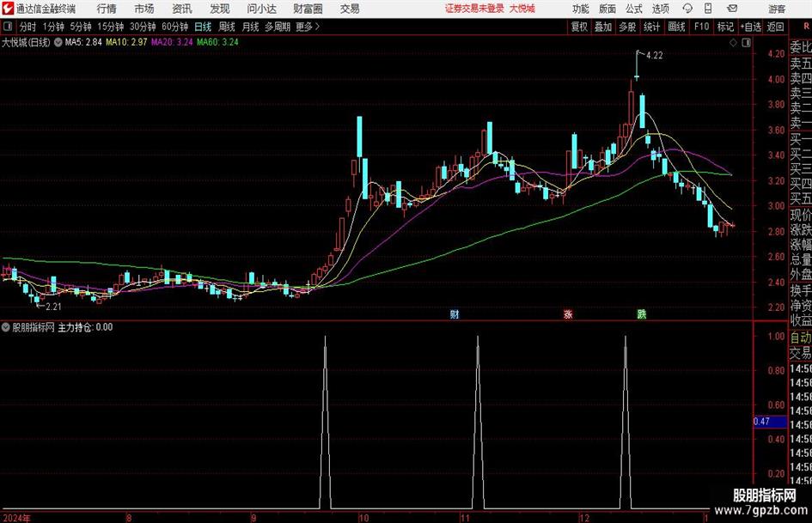This screenshot has width=812, height=523.
Task: Click the 2024年 date axis label
Action: coord(16,517)
